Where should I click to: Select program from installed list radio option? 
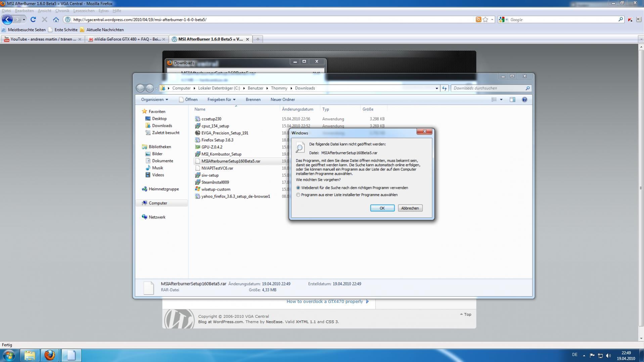click(298, 195)
